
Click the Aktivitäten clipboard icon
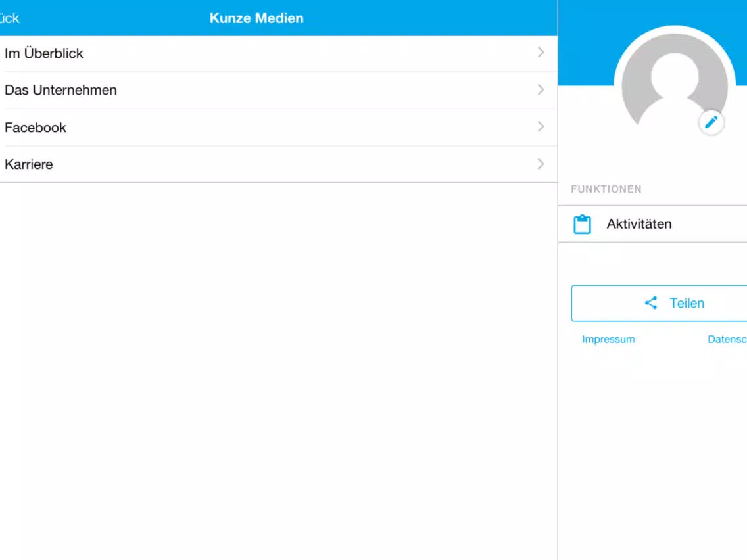[582, 224]
